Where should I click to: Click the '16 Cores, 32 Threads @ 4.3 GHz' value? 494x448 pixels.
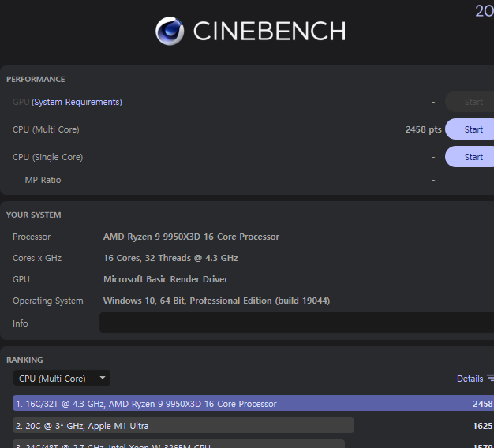[170, 258]
